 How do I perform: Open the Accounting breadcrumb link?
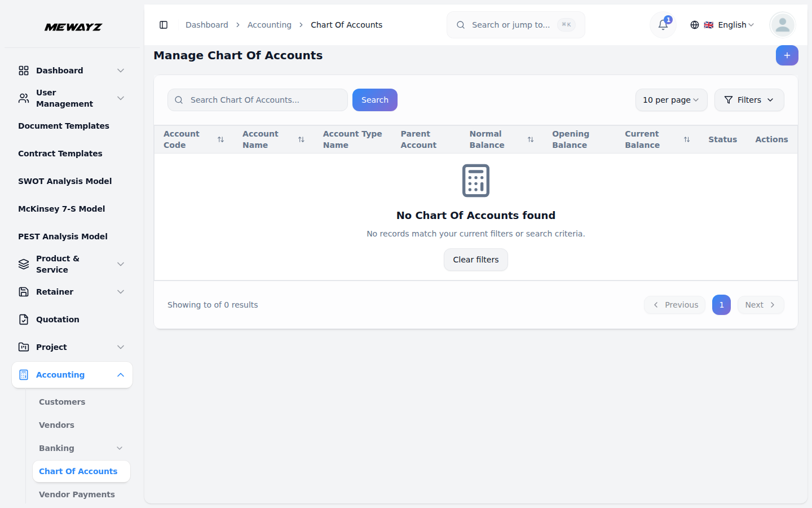coord(270,24)
